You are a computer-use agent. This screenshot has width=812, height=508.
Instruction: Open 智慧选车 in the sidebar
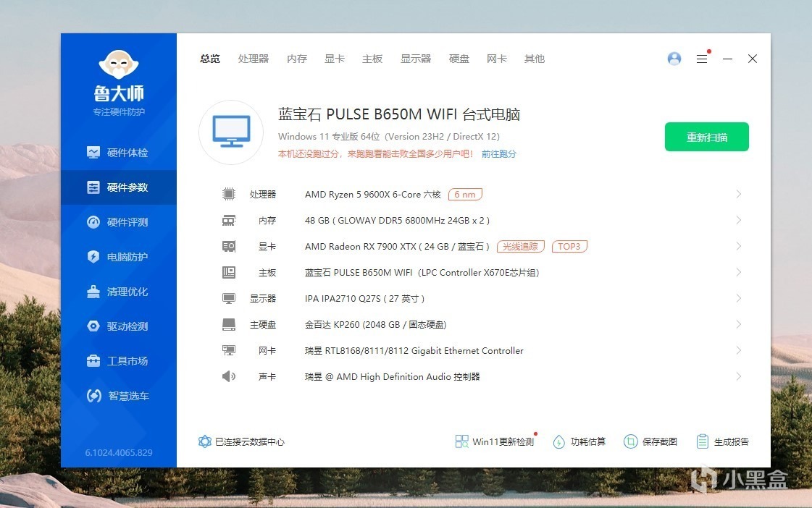tap(119, 396)
